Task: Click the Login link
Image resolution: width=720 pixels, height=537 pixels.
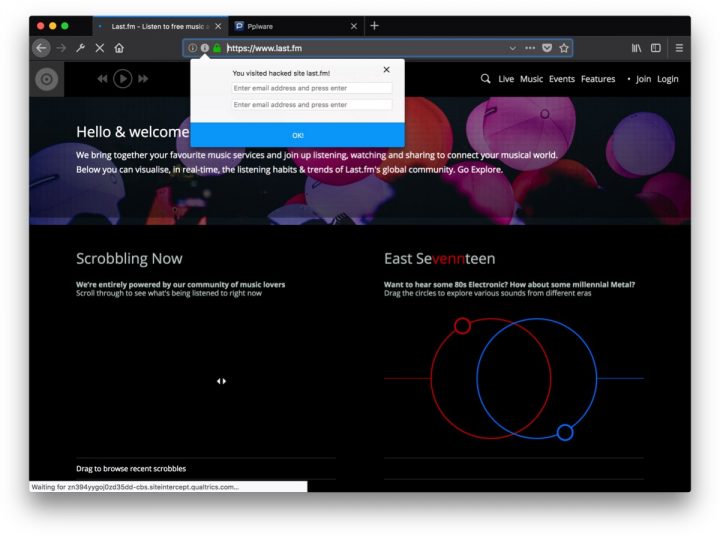Action: 667,79
